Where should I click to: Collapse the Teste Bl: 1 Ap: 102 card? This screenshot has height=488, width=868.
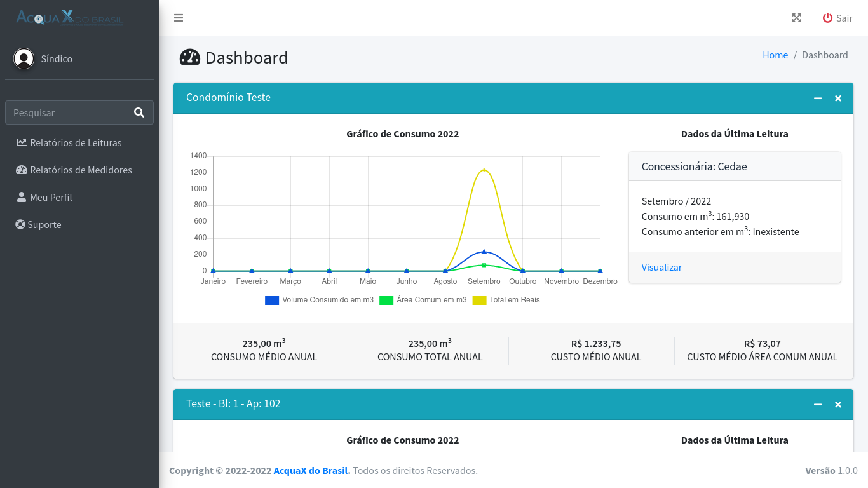pyautogui.click(x=818, y=404)
